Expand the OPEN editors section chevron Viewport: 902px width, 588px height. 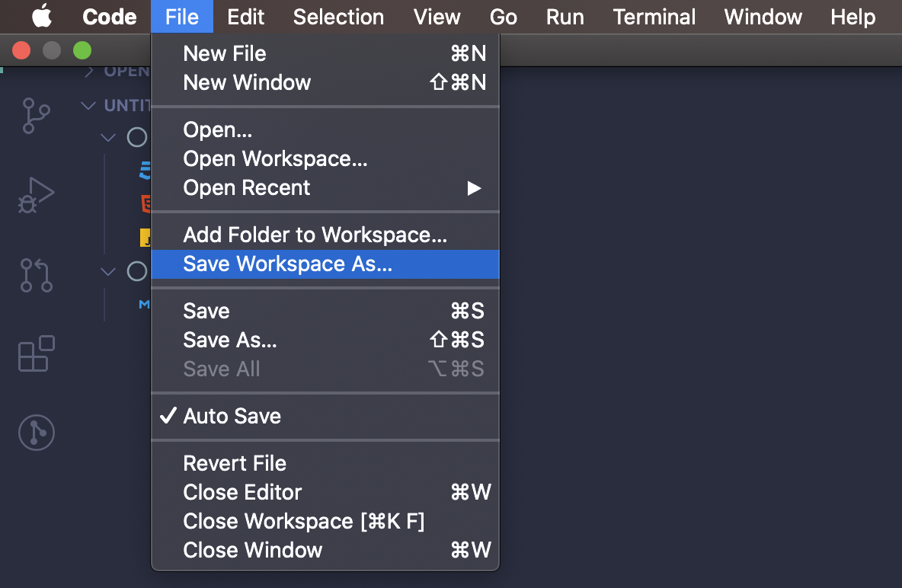88,72
